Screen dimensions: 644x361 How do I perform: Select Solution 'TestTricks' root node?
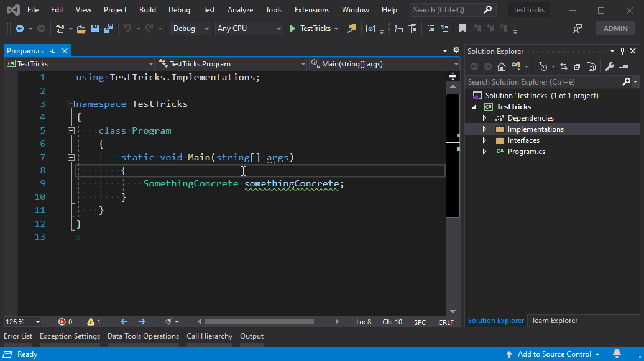click(541, 96)
